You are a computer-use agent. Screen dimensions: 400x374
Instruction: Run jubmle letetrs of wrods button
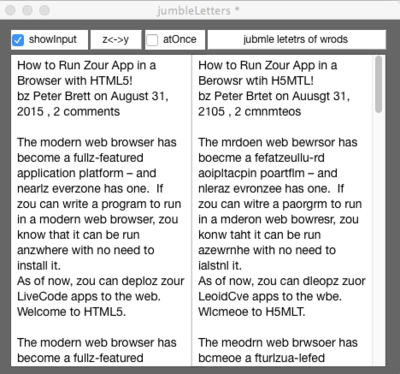[297, 40]
